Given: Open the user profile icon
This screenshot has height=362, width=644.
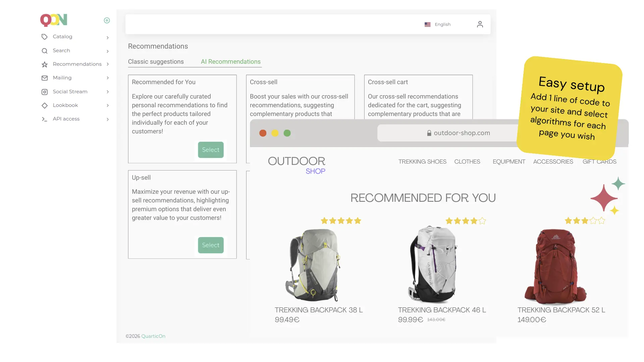Looking at the screenshot, I should 480,24.
